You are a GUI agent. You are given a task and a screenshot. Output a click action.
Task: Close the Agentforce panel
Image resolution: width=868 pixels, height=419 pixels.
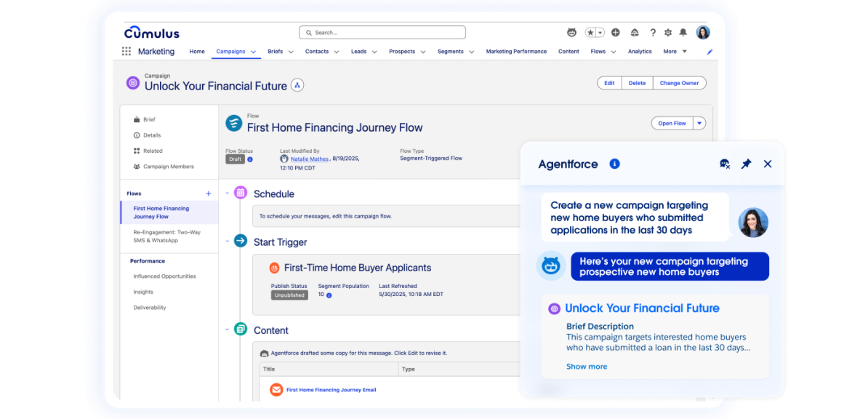(x=767, y=164)
